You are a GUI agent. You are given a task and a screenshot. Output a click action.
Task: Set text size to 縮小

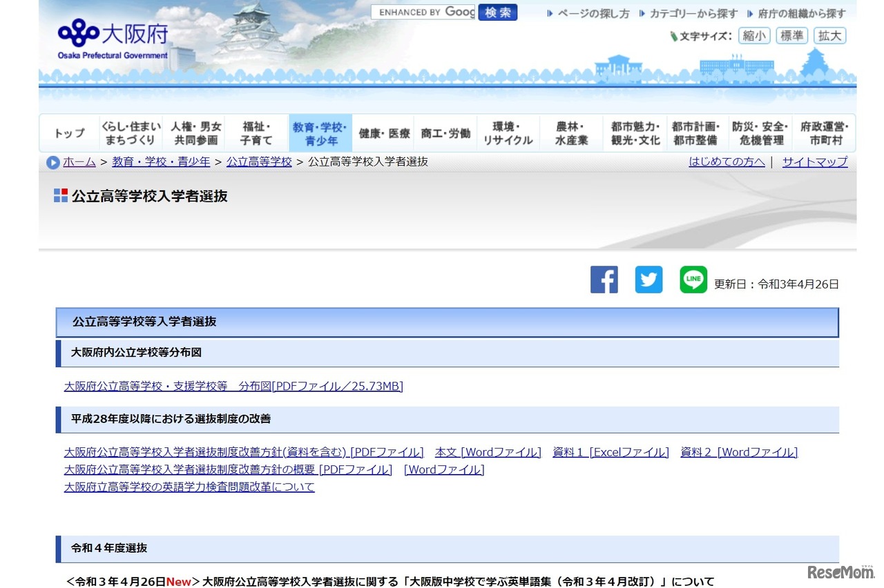(x=754, y=36)
